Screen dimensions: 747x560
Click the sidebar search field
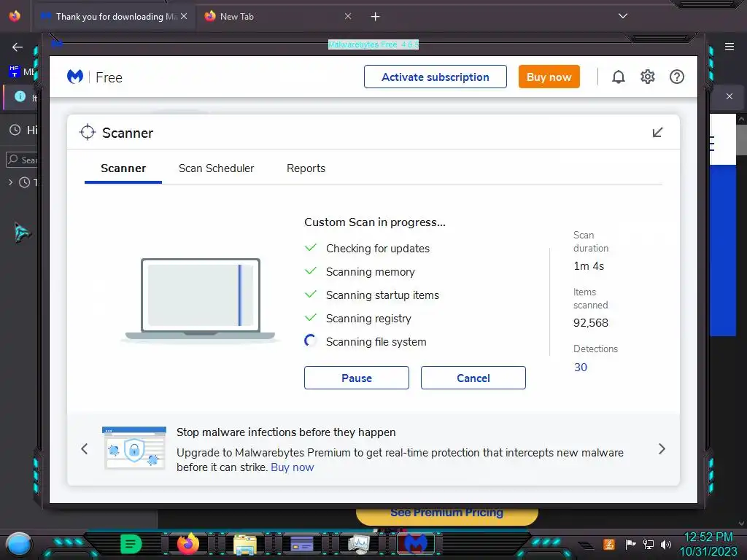click(x=22, y=160)
